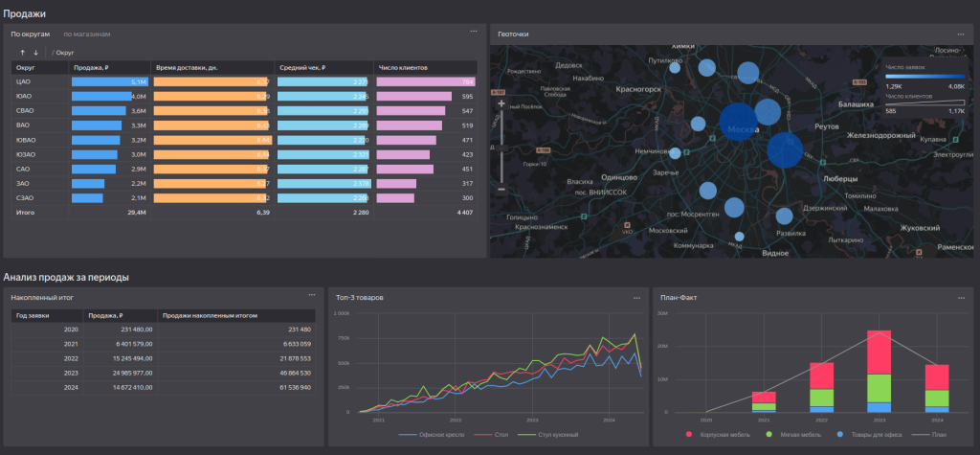Zoom in on the map with plus
The height and width of the screenshot is (455, 980).
coord(501,102)
